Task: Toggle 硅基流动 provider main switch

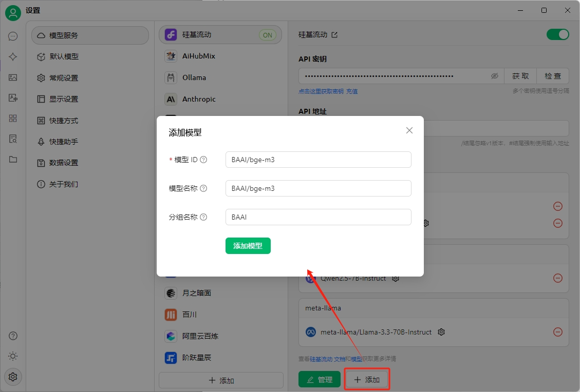Action: (558, 34)
